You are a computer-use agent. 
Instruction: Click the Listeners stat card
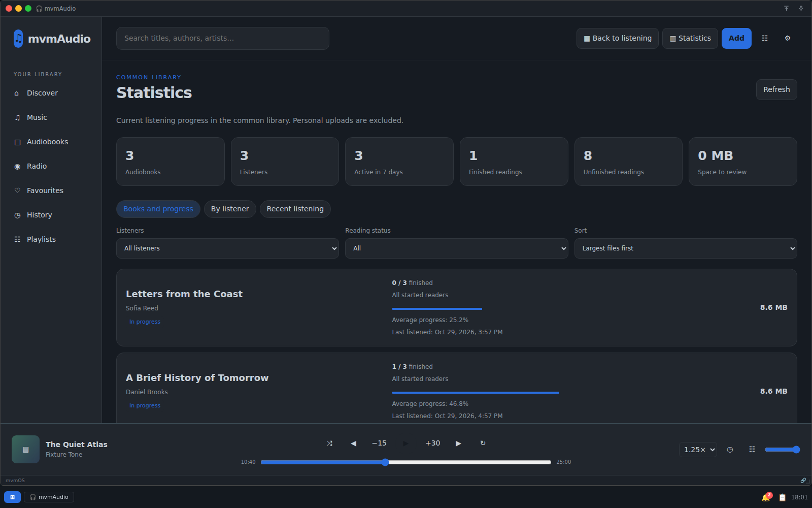coord(285,162)
